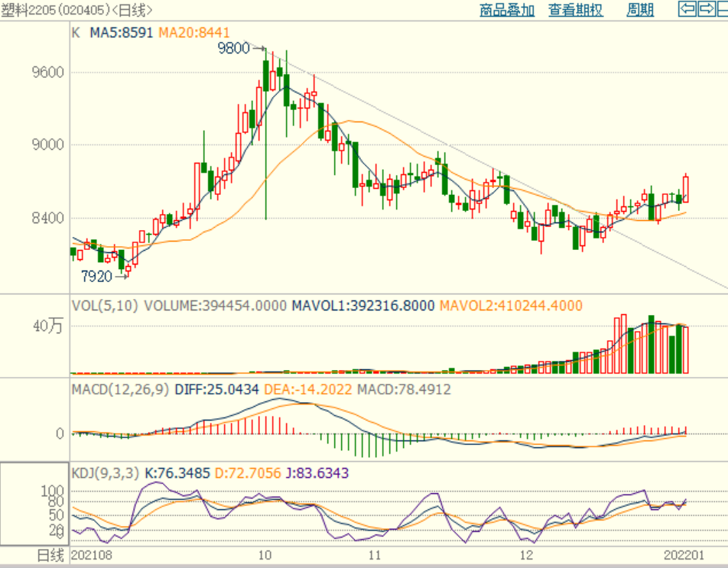Select the MACD(12,26,9) indicator name

pyautogui.click(x=121, y=389)
